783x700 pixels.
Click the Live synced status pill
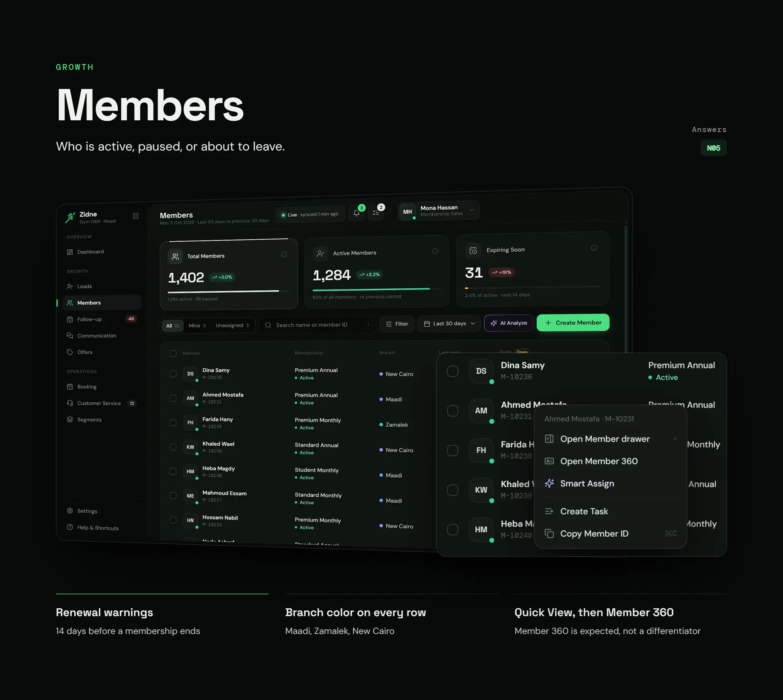(x=310, y=214)
